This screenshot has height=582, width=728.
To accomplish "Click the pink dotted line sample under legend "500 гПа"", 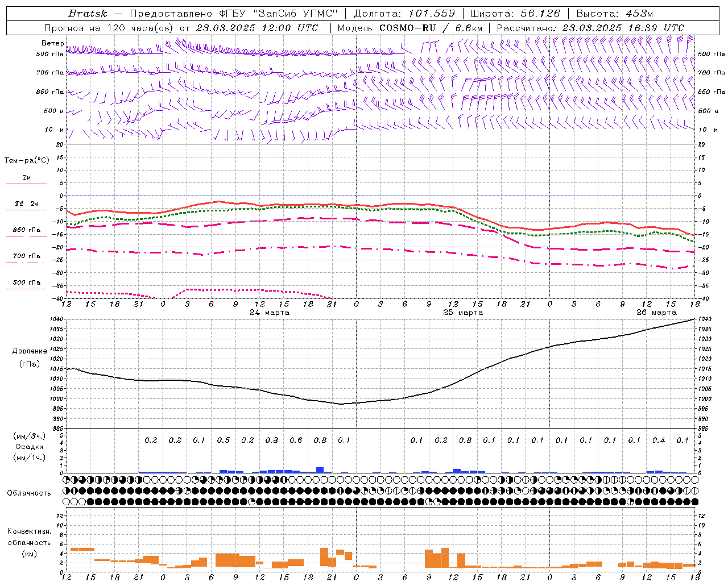I will 25,289.
